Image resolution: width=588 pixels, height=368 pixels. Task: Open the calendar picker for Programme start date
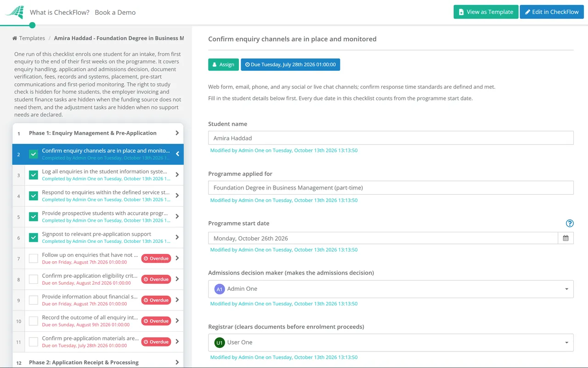click(x=565, y=238)
